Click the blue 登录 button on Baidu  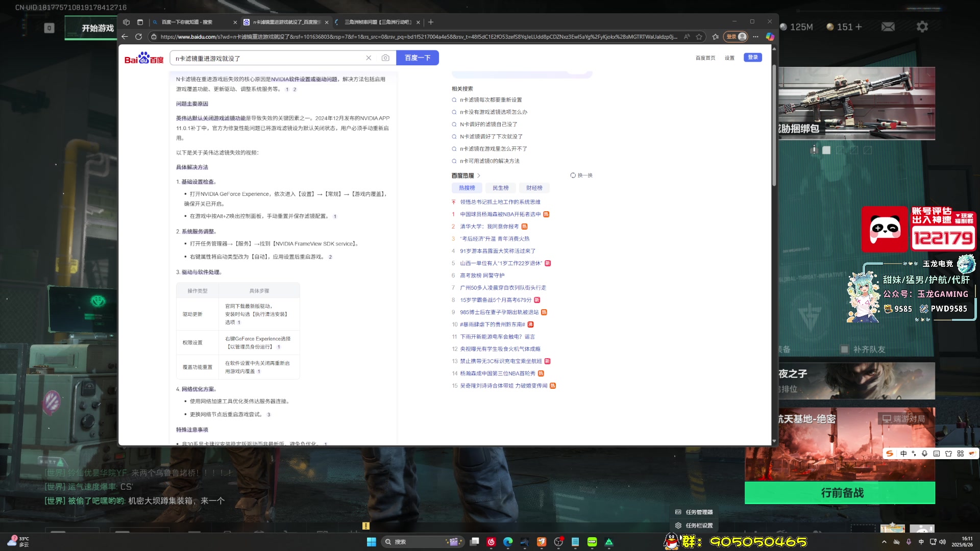[753, 58]
